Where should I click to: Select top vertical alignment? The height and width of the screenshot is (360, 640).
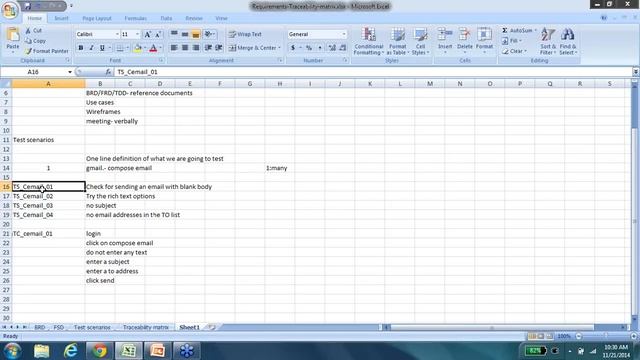174,34
